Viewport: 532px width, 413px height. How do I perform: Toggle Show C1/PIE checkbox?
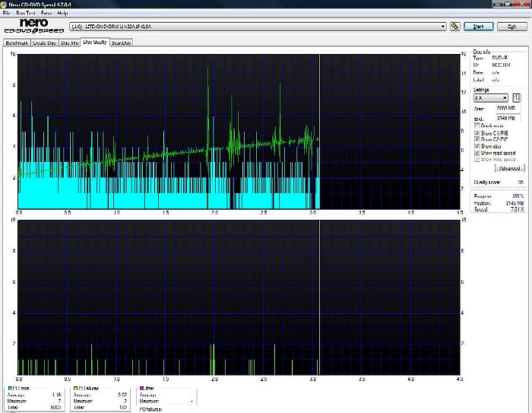(477, 132)
